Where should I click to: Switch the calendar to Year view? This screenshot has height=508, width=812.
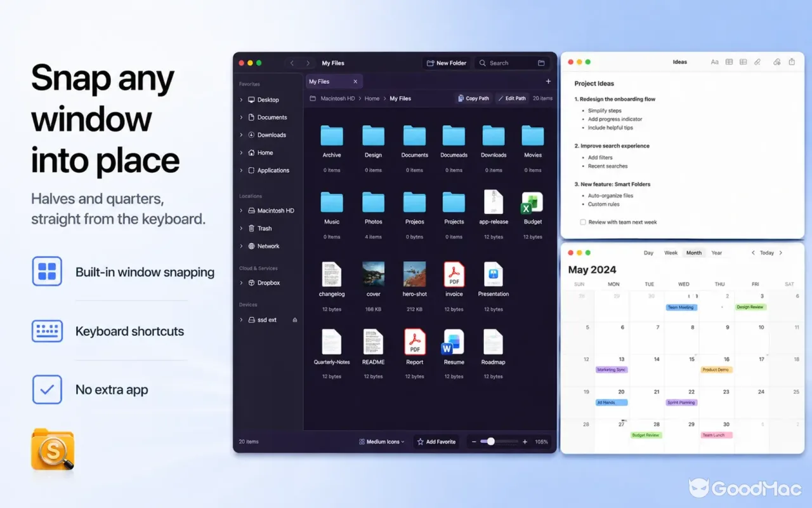coord(716,253)
